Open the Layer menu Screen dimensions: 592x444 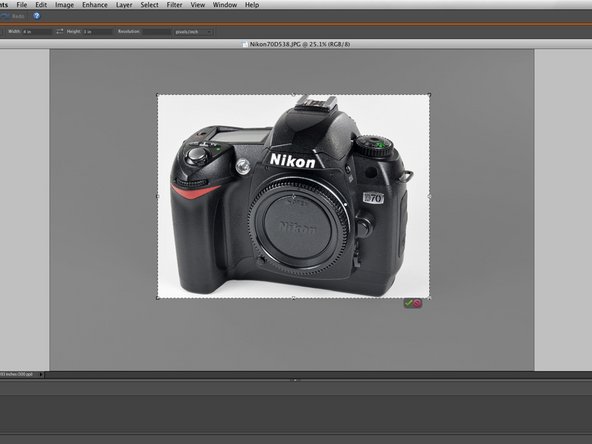click(124, 5)
